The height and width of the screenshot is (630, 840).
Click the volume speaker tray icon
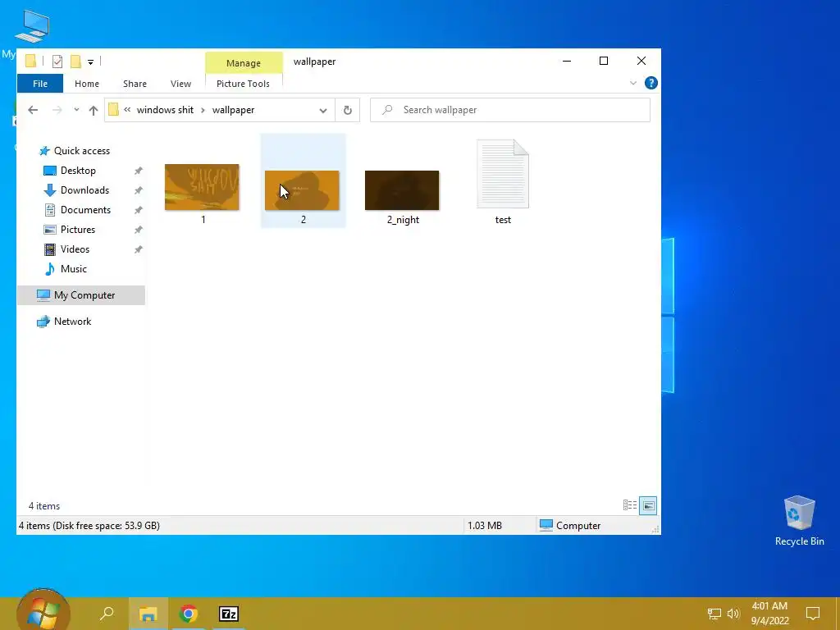click(x=733, y=614)
